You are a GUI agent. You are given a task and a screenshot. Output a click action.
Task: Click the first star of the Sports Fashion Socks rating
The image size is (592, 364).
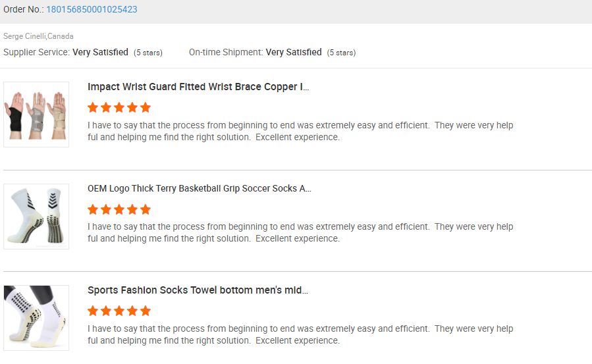click(93, 311)
